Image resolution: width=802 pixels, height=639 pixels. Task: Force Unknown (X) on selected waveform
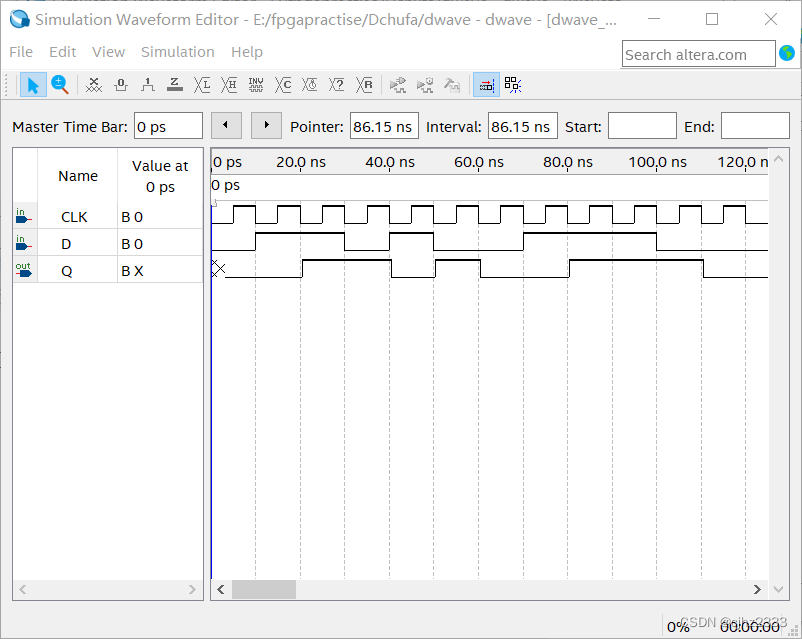pyautogui.click(x=94, y=85)
